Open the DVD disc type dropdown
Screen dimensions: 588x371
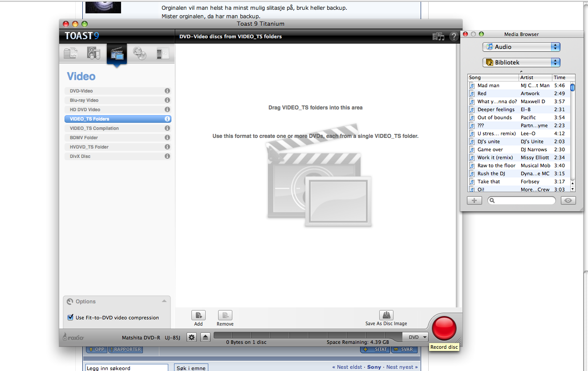click(x=415, y=337)
